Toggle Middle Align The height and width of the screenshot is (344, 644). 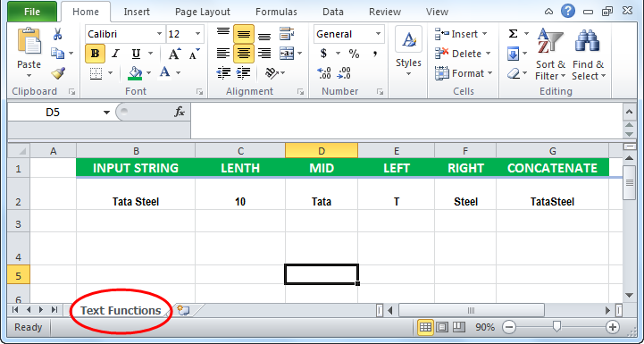click(244, 34)
